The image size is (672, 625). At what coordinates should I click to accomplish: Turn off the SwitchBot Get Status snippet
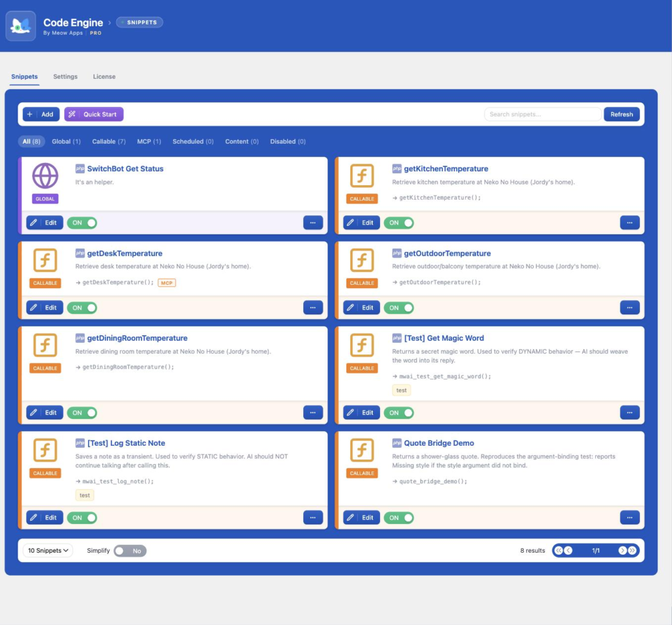point(82,223)
